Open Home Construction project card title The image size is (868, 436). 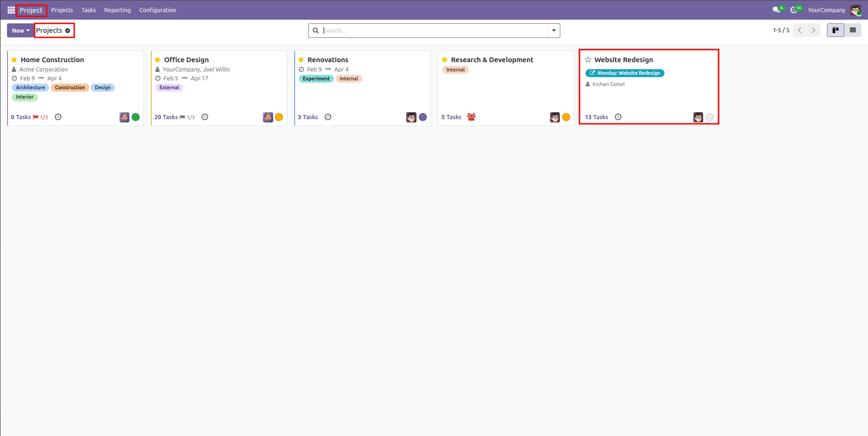pos(52,60)
